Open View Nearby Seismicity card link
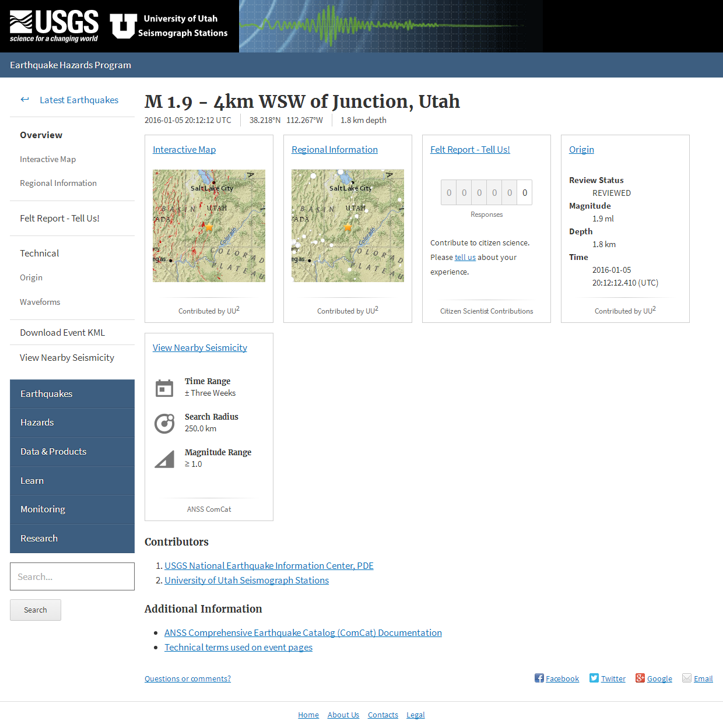This screenshot has height=728, width=723. [200, 347]
